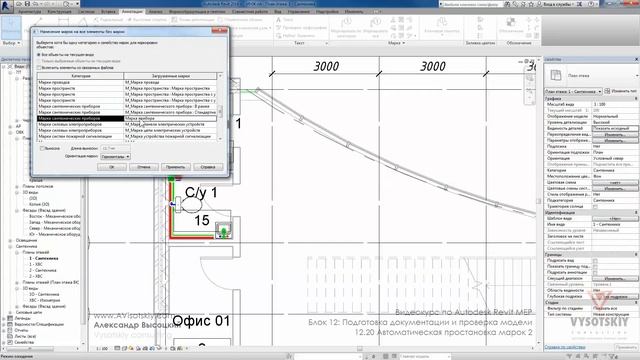This screenshot has width=640, height=360.
Task: Toggle the Leader (Выноска) checkbox
Action: pyautogui.click(x=42, y=149)
